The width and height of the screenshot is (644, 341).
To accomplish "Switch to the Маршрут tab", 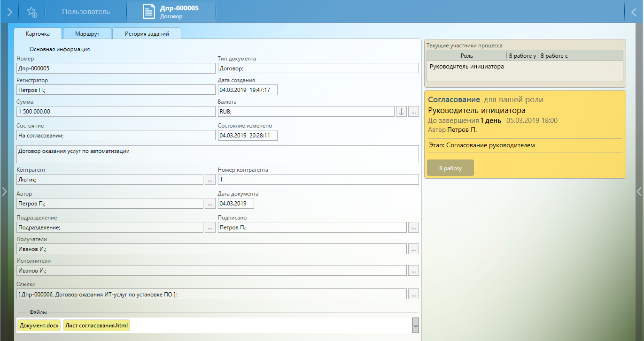I will 87,34.
